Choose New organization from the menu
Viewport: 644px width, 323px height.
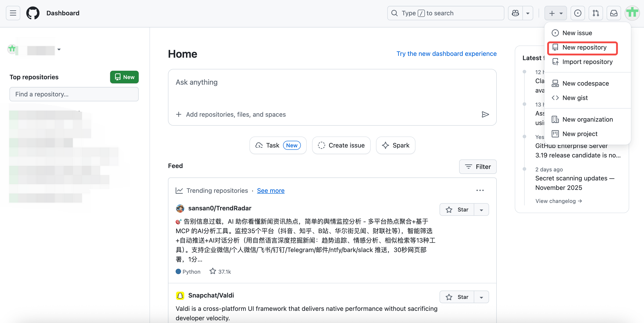[x=587, y=120]
